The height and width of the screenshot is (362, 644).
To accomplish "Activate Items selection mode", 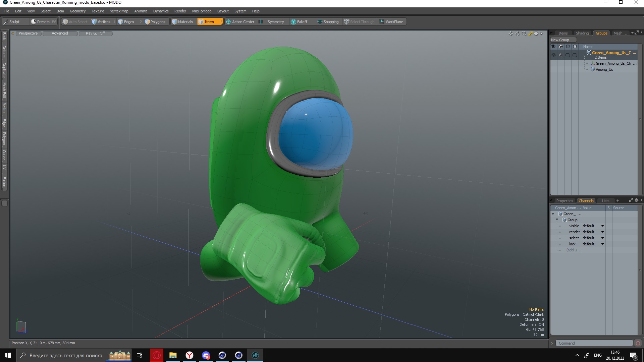I will [210, 22].
